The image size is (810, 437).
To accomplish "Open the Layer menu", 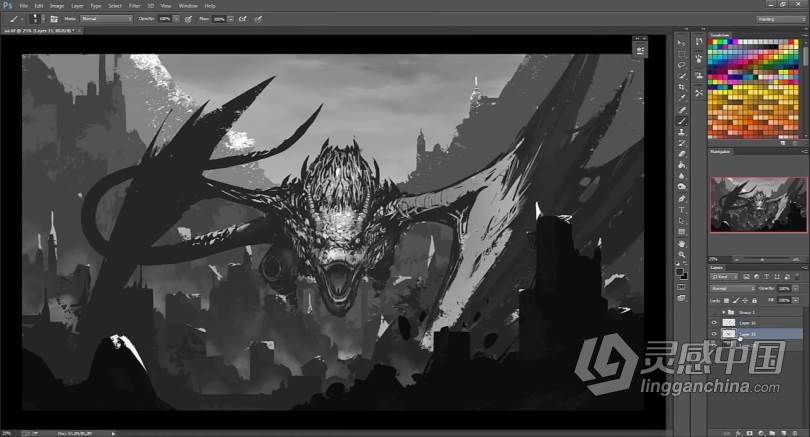I will click(x=77, y=6).
